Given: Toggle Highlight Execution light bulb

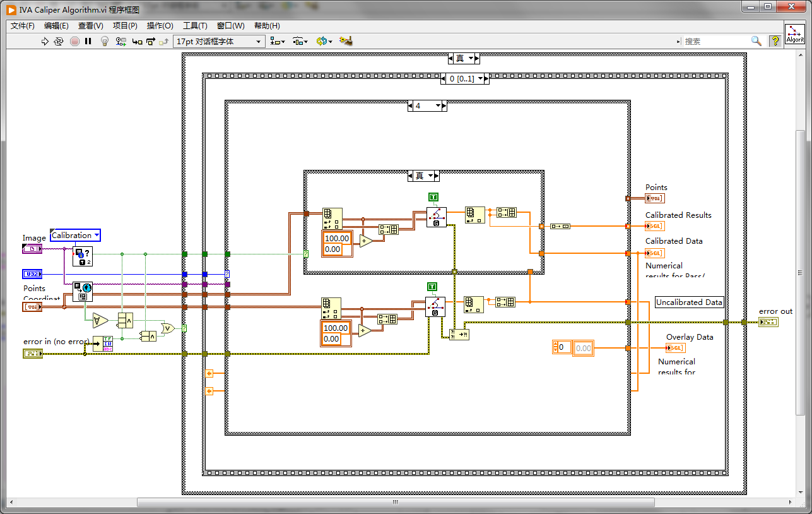Looking at the screenshot, I should pos(105,41).
